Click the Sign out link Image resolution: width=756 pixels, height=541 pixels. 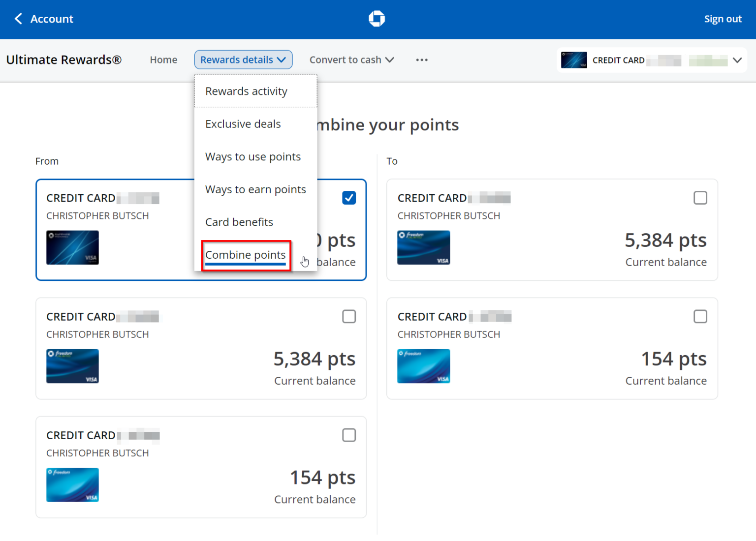click(723, 18)
